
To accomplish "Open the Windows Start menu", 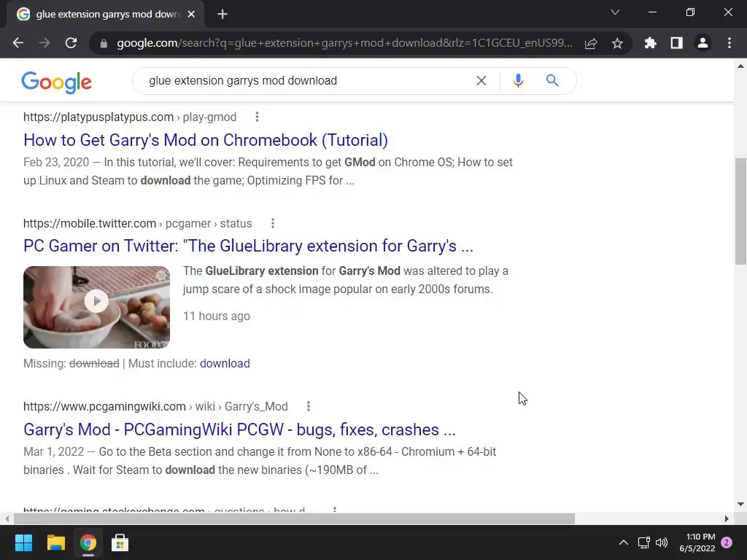I will pos(23,542).
